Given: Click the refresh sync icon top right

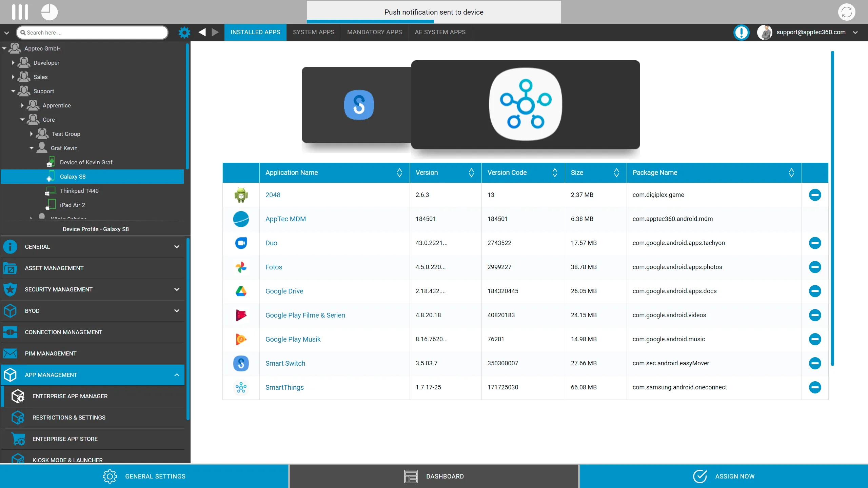Looking at the screenshot, I should tap(847, 12).
